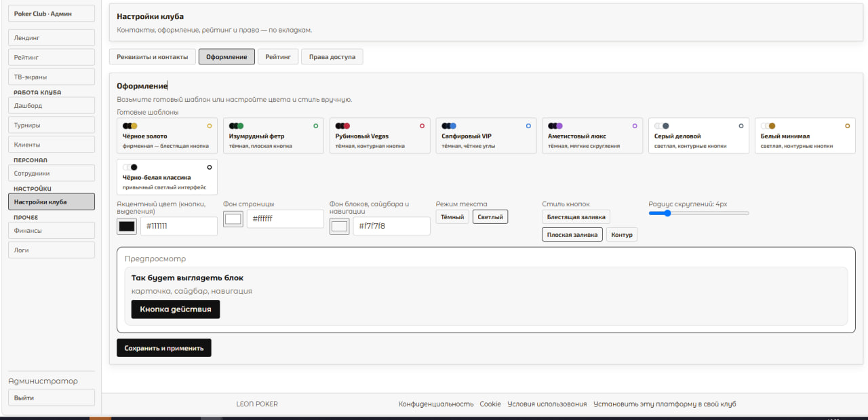The width and height of the screenshot is (868, 420).
Task: Switch to the Рейтинг tab
Action: tap(278, 57)
